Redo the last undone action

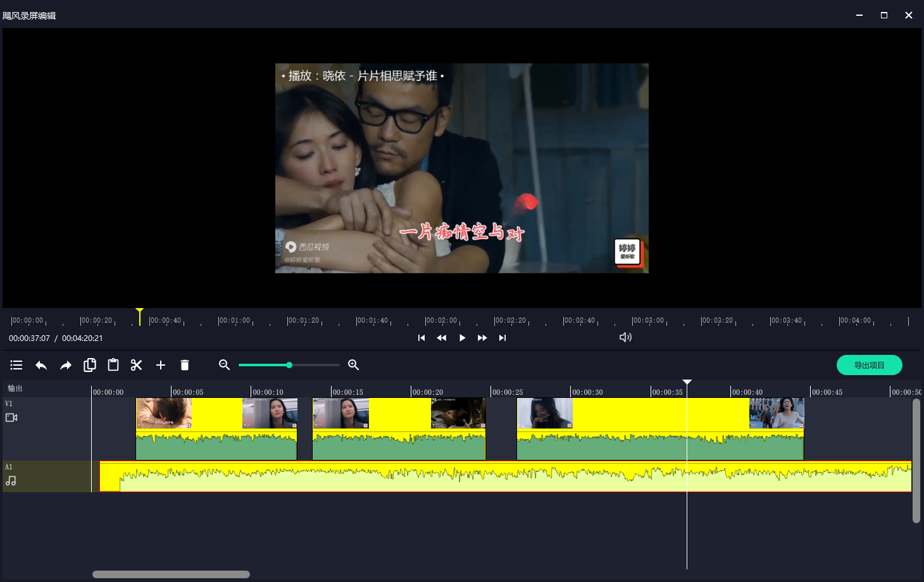point(66,365)
